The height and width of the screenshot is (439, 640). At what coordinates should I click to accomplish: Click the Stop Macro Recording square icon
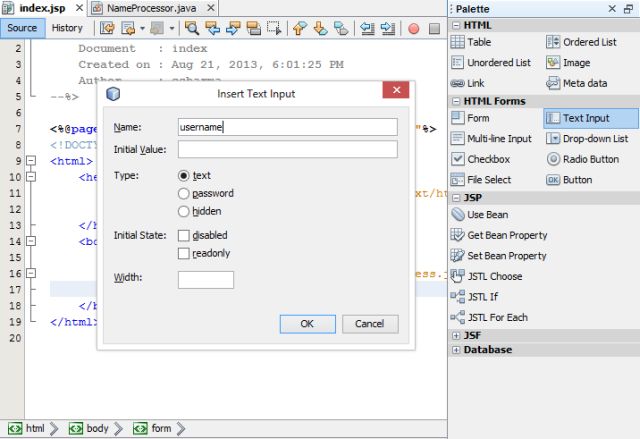[434, 29]
